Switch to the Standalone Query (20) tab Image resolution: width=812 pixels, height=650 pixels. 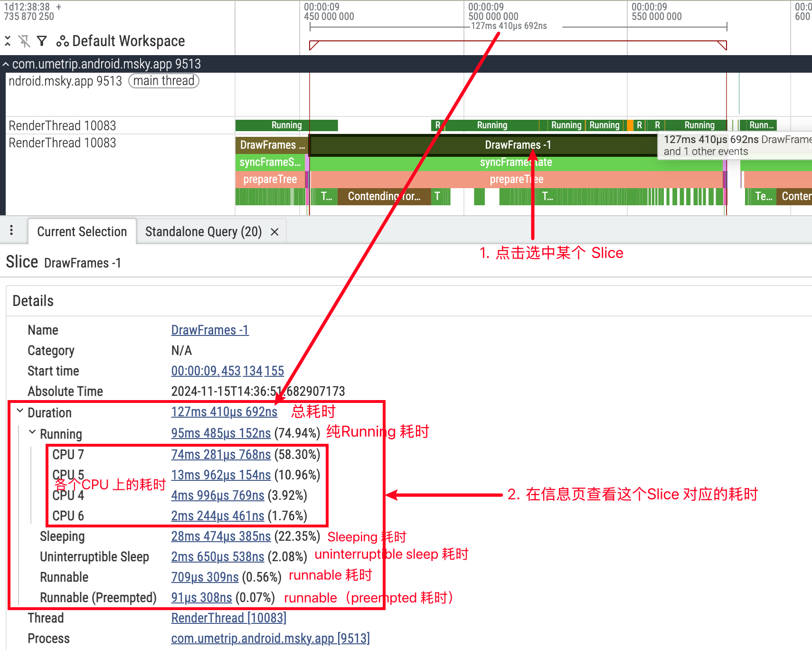[x=203, y=232]
